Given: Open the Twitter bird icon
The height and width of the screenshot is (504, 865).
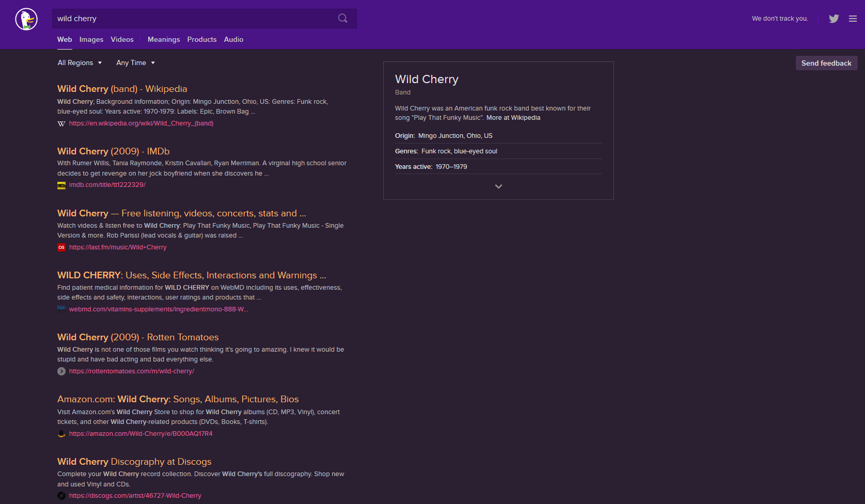Looking at the screenshot, I should [x=834, y=19].
